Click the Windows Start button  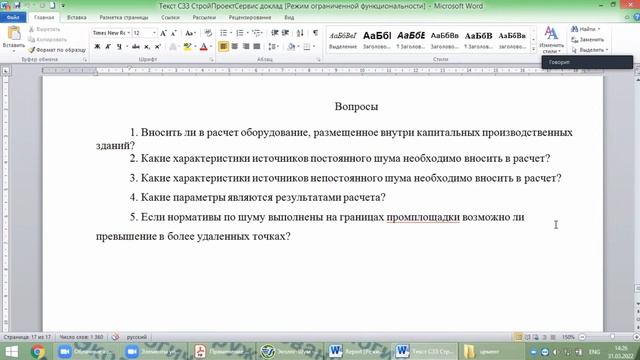[x=11, y=351]
